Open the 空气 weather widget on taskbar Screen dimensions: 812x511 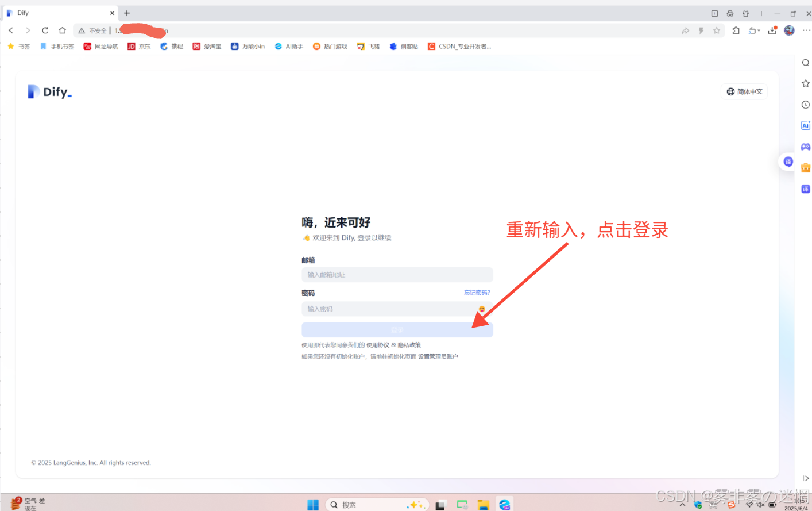click(27, 504)
